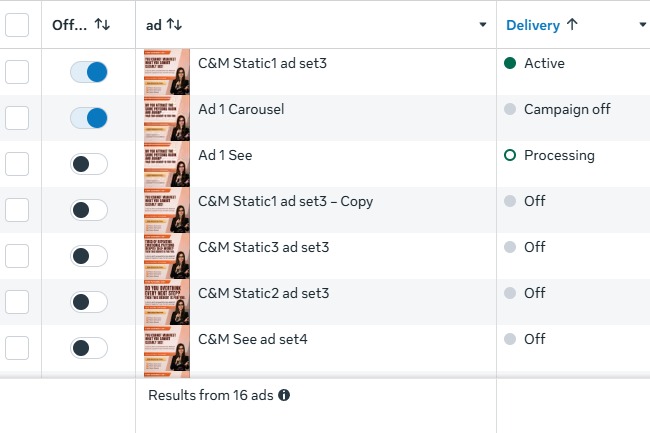Sort by the Off/On column arrows
650x433 pixels.
[x=102, y=24]
